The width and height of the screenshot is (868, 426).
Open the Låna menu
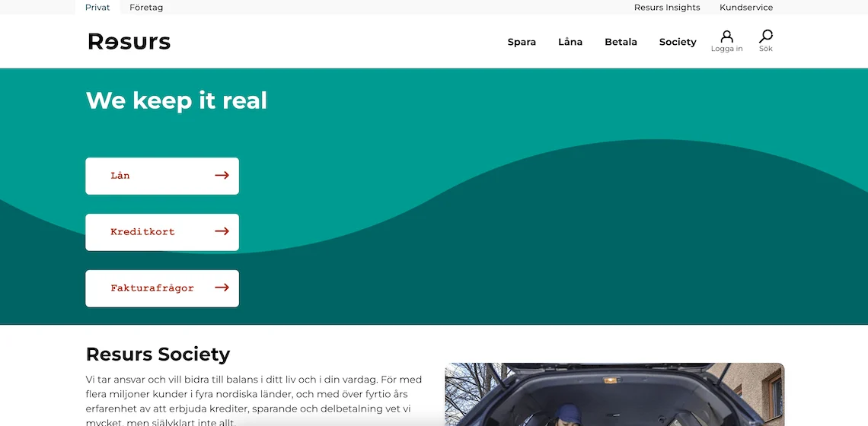pos(570,42)
